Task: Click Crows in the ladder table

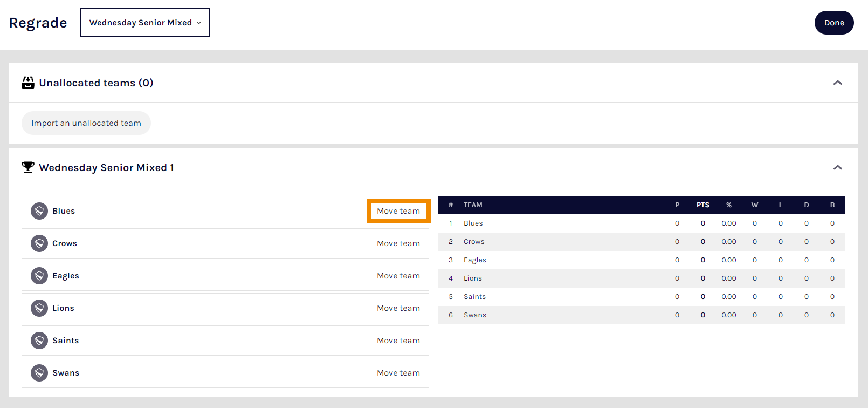Action: (x=474, y=242)
